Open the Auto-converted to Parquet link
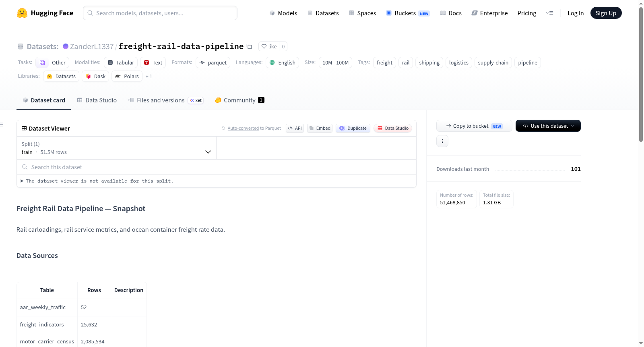The image size is (644, 347). click(243, 128)
